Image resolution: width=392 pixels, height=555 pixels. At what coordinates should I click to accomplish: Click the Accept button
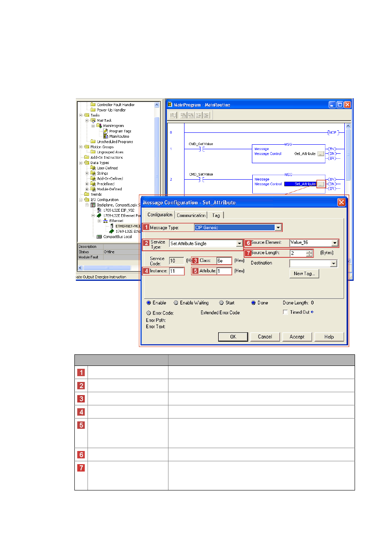[x=297, y=337]
